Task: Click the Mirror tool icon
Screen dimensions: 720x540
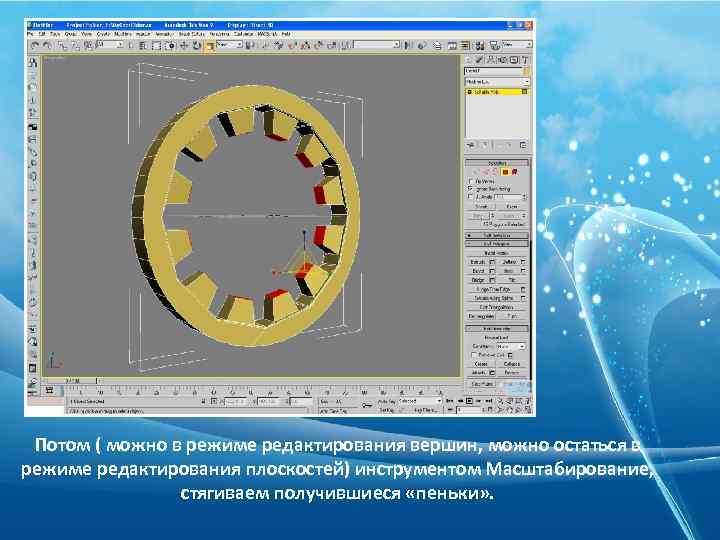Action: point(406,45)
